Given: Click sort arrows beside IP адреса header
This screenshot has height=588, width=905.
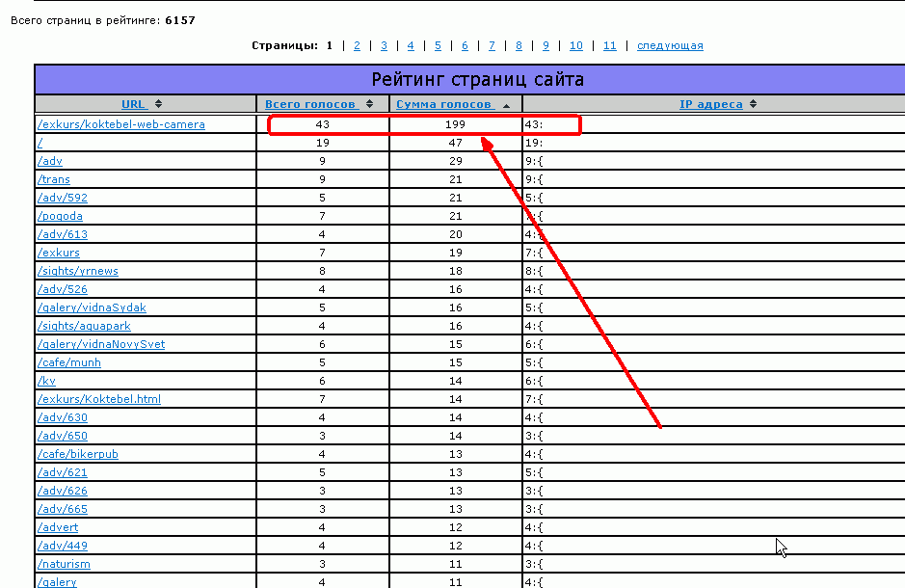Looking at the screenshot, I should click(754, 104).
